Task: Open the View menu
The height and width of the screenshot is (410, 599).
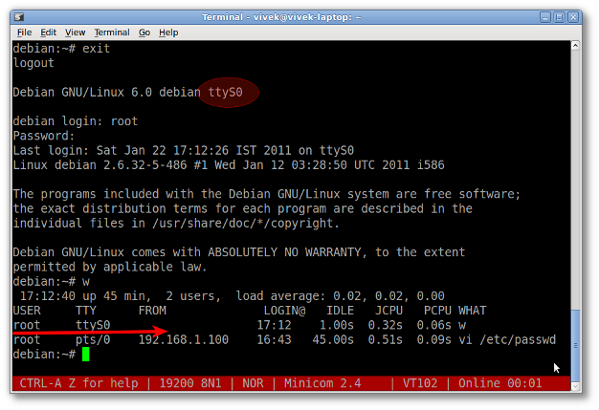Action: 75,32
